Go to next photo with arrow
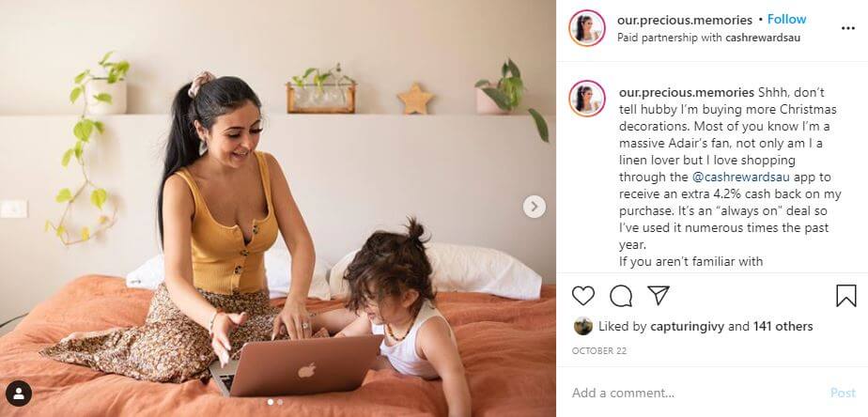The image size is (868, 417). coord(535,207)
